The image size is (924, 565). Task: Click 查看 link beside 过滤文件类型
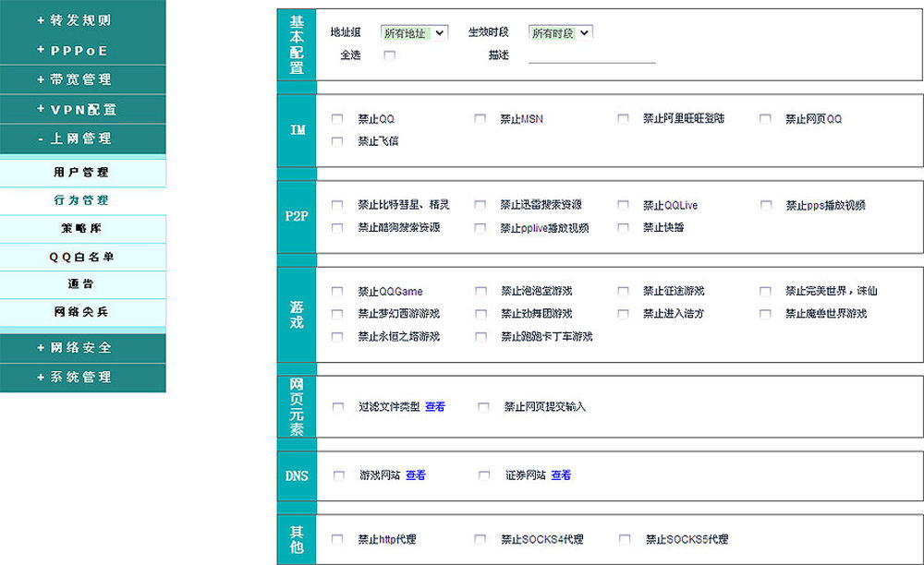[x=435, y=407]
